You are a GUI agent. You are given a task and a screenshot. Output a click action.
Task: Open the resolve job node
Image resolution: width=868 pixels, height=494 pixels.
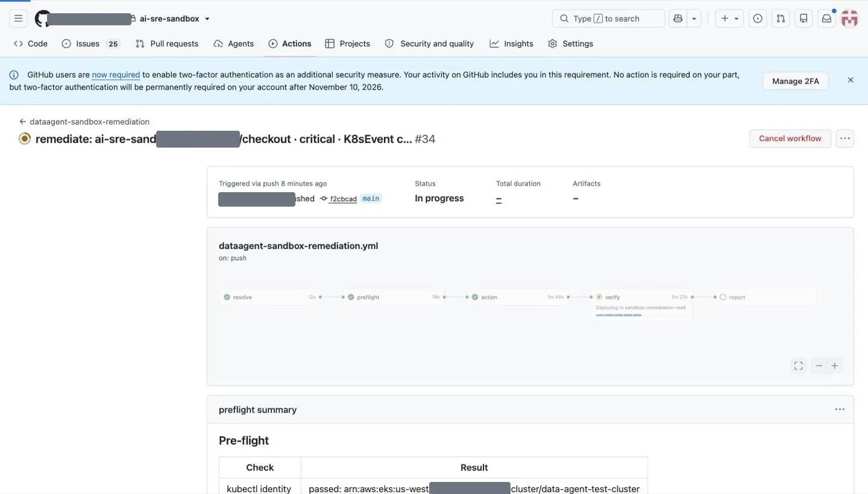pos(269,297)
